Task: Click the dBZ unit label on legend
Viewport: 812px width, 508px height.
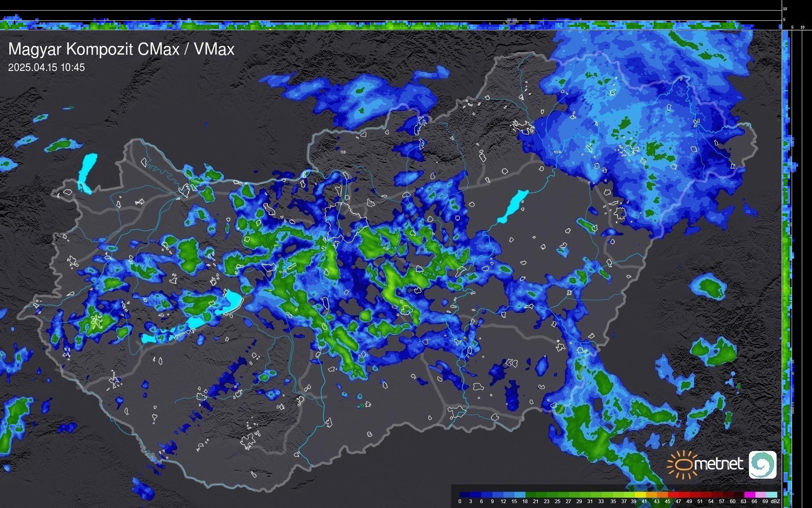Action: point(775,501)
